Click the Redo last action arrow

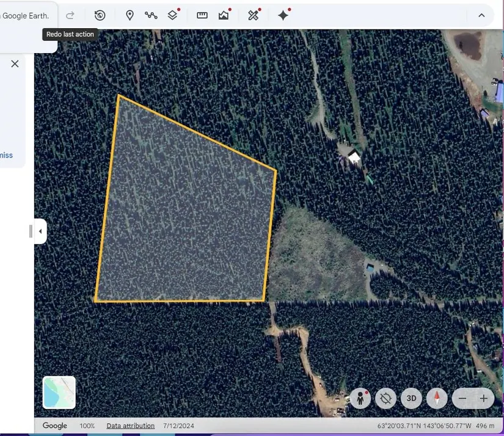pos(70,15)
